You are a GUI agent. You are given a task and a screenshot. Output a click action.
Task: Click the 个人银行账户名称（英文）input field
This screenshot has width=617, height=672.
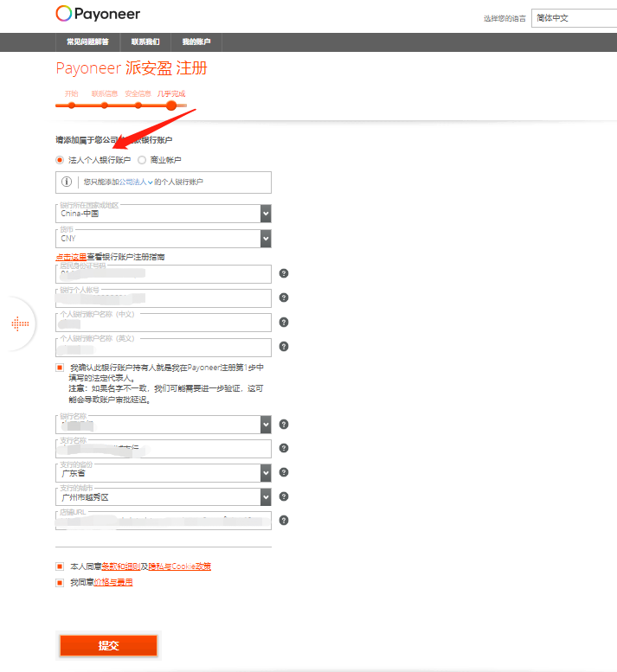[x=164, y=348]
